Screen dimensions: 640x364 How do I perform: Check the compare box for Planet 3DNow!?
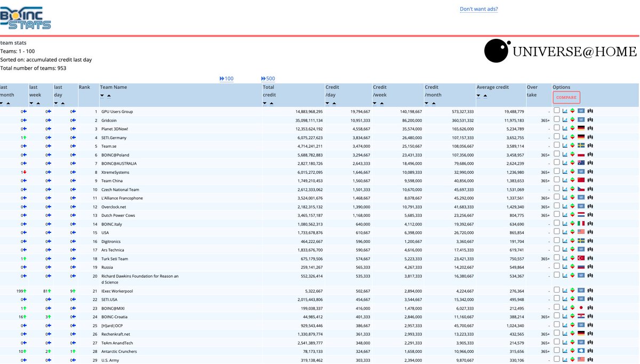pyautogui.click(x=557, y=128)
